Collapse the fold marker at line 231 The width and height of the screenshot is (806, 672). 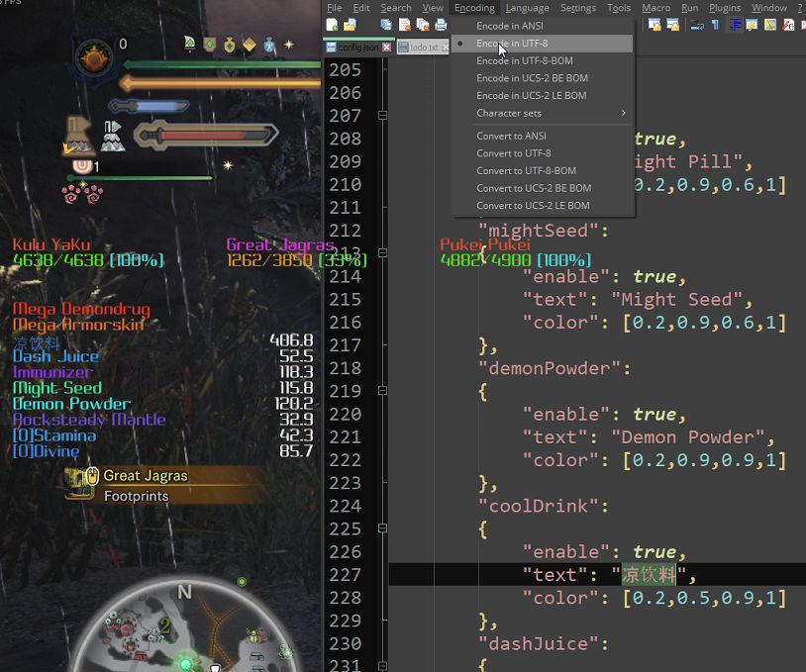click(382, 666)
